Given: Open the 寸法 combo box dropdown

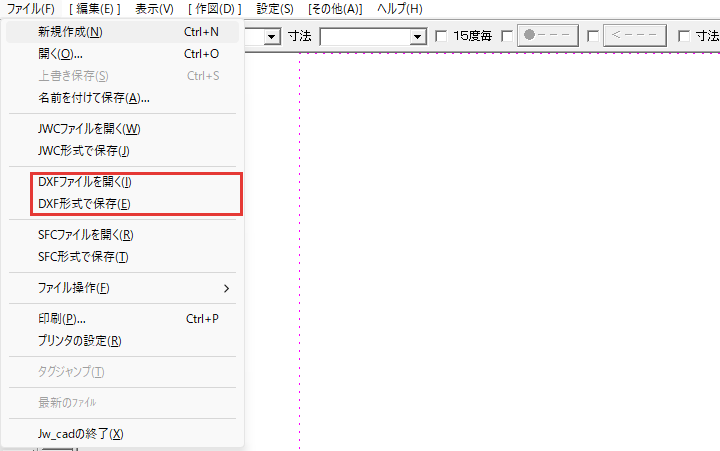Looking at the screenshot, I should (417, 36).
